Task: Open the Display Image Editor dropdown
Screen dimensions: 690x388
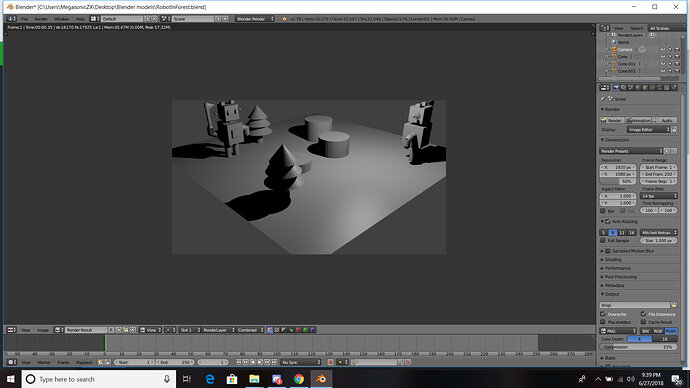Action: click(x=648, y=130)
